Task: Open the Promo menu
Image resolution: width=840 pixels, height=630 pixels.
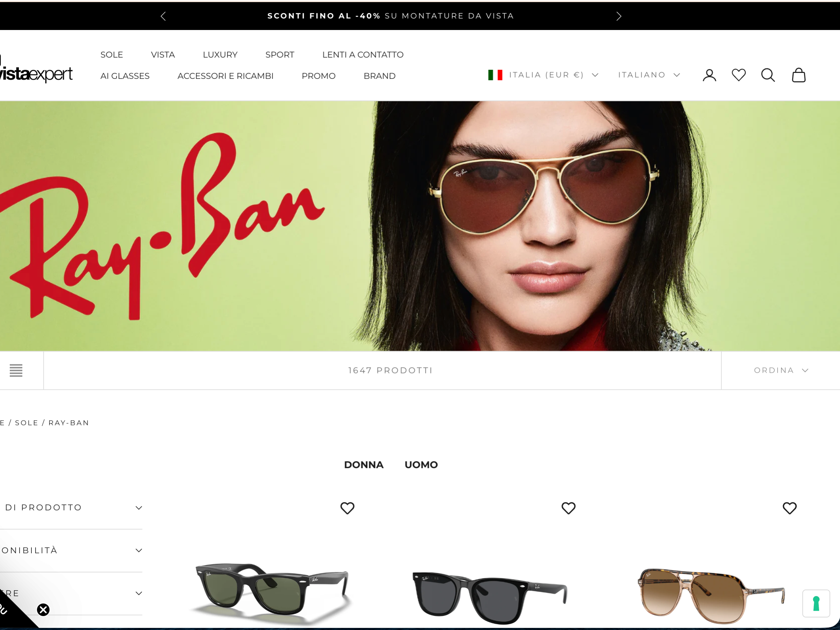Action: pos(319,76)
